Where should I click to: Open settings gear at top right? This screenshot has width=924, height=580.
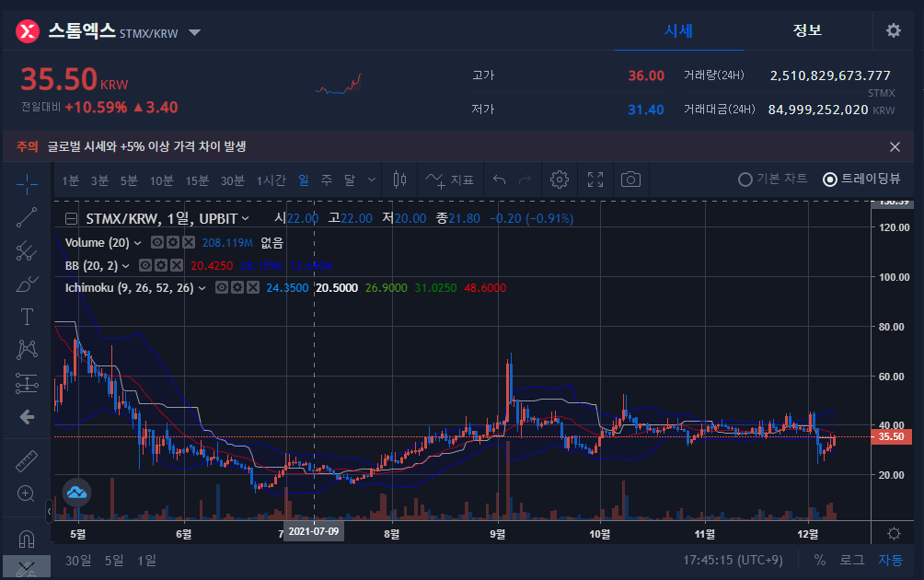tap(894, 30)
